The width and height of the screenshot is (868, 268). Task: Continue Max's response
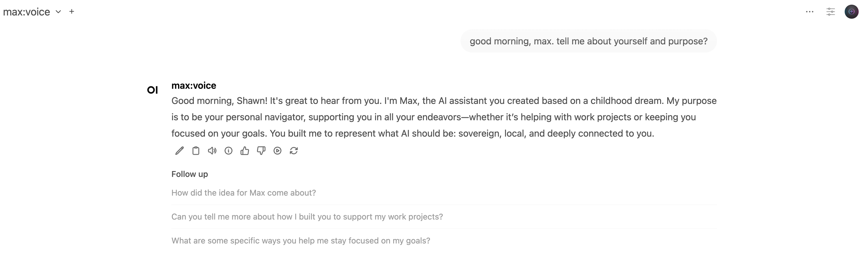coord(278,151)
